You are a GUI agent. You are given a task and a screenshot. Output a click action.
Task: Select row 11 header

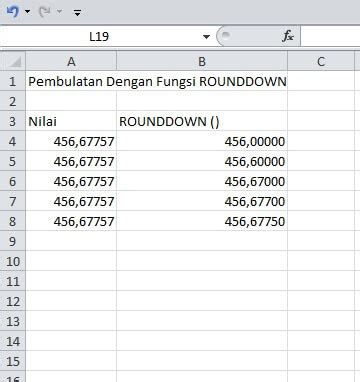pyautogui.click(x=13, y=281)
